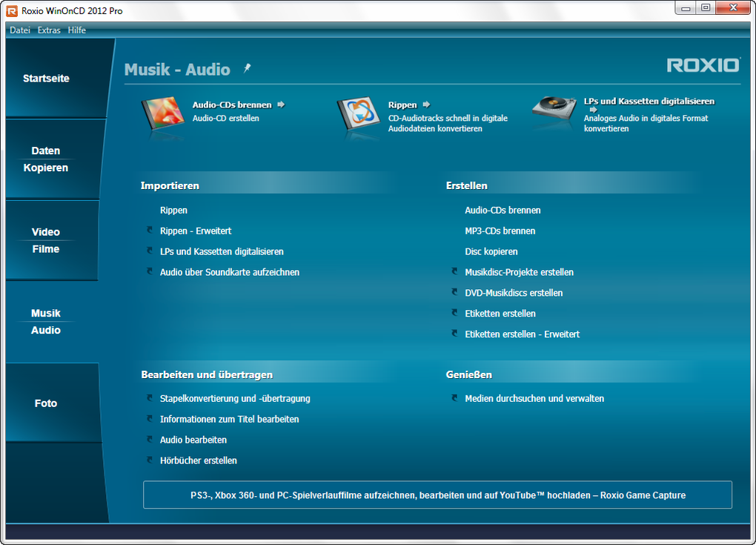Open Informationen zum Titel bearbeiten
756x545 pixels.
[230, 420]
